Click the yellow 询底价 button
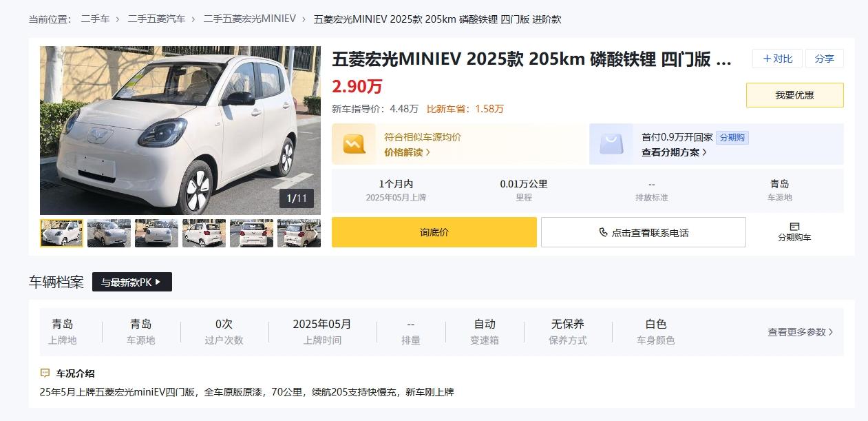Screen dimensions: 868x421 434,232
